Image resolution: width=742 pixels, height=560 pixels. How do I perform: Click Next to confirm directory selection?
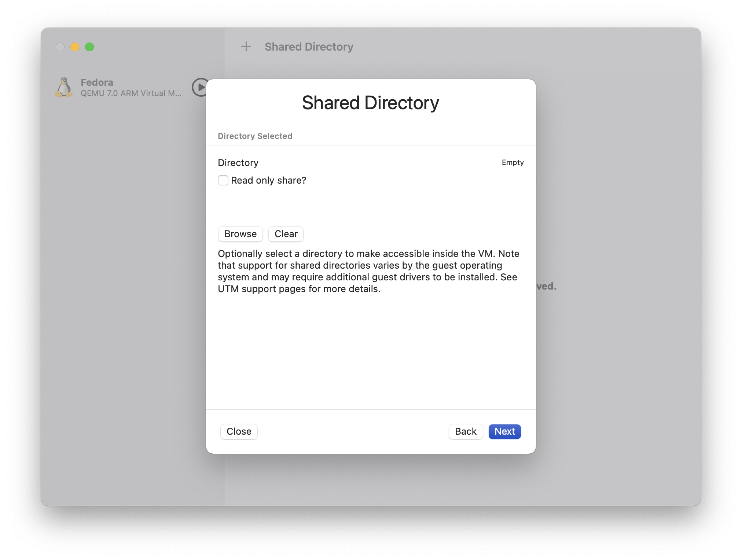504,431
